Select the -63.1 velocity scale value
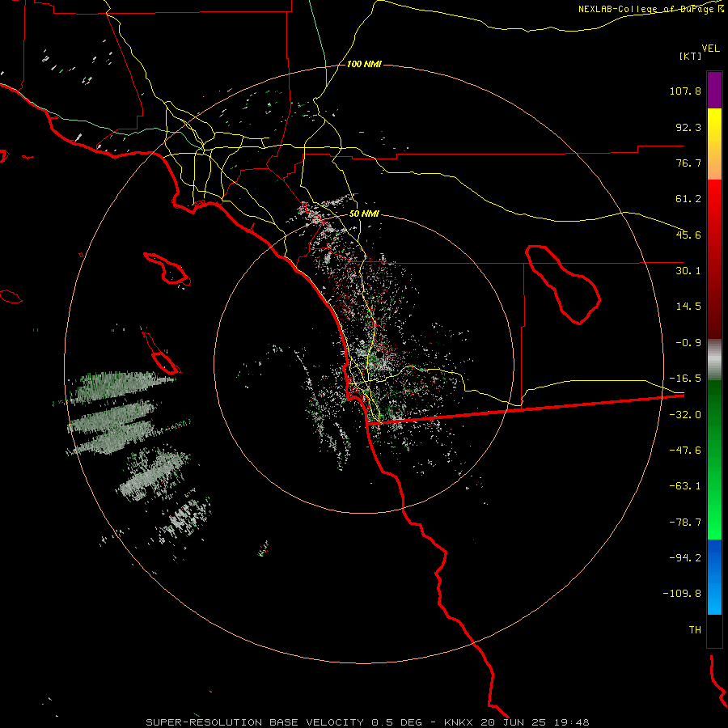The image size is (728, 728). point(685,486)
